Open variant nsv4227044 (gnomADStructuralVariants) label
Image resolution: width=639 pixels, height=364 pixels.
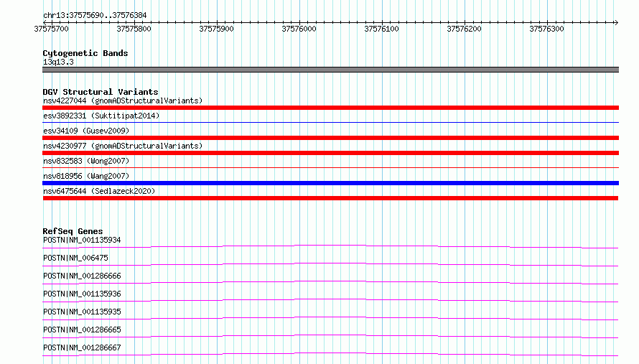[x=123, y=101]
